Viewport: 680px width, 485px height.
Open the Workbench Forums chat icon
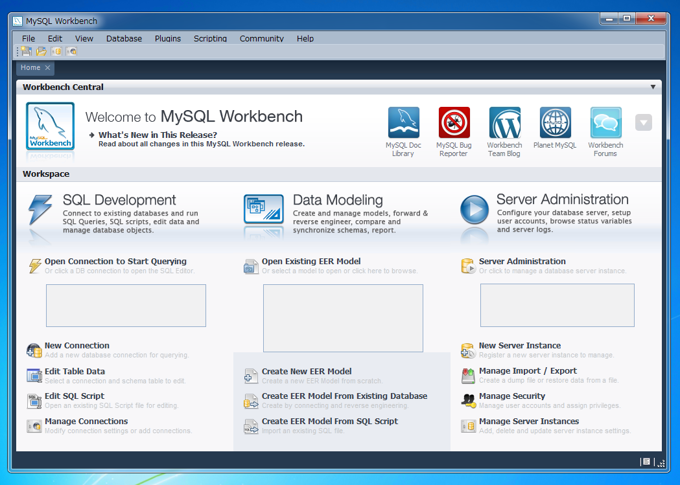click(606, 123)
